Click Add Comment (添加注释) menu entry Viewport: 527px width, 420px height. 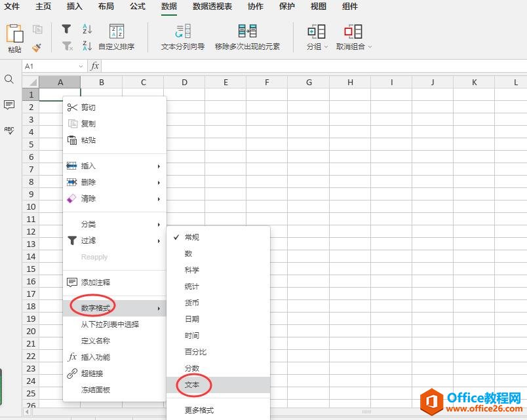click(x=115, y=282)
